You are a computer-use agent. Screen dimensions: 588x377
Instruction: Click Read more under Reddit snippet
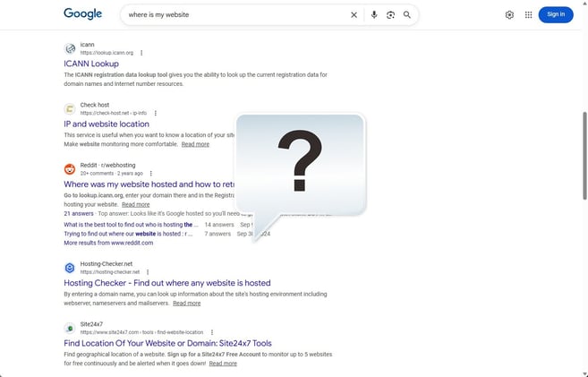pyautogui.click(x=136, y=204)
